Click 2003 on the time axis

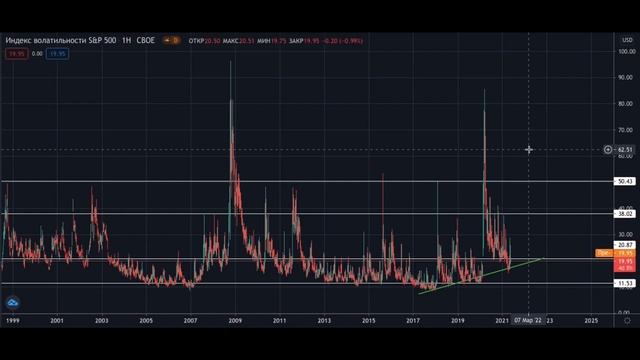click(x=102, y=321)
